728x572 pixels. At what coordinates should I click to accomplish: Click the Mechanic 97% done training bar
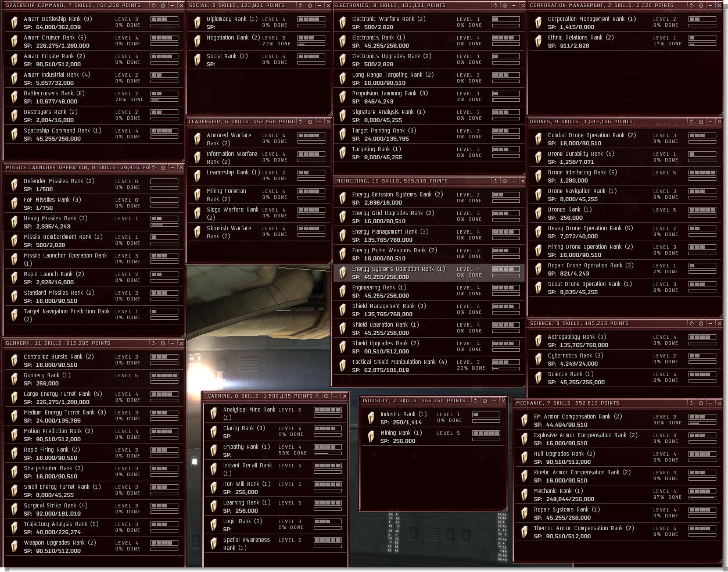click(702, 498)
